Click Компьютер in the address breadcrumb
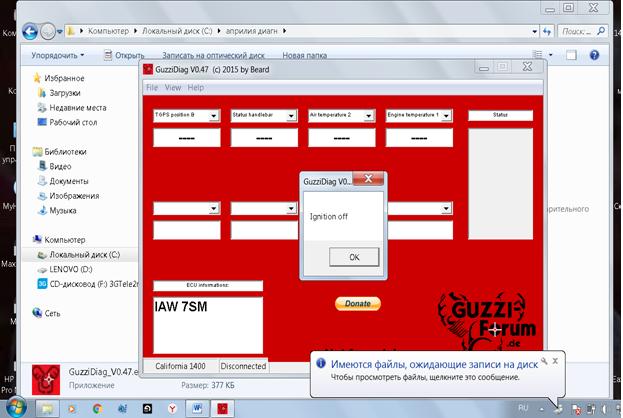This screenshot has width=623, height=418. tap(108, 31)
